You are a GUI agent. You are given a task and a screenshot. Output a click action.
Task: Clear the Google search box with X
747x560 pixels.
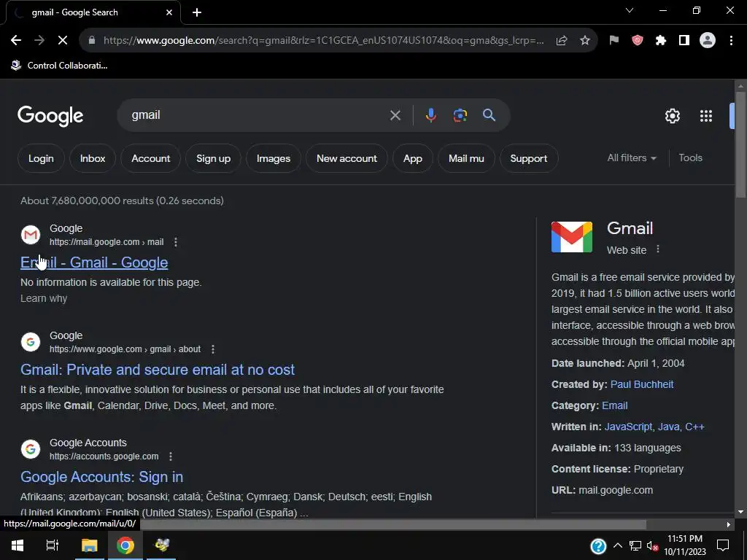(395, 115)
